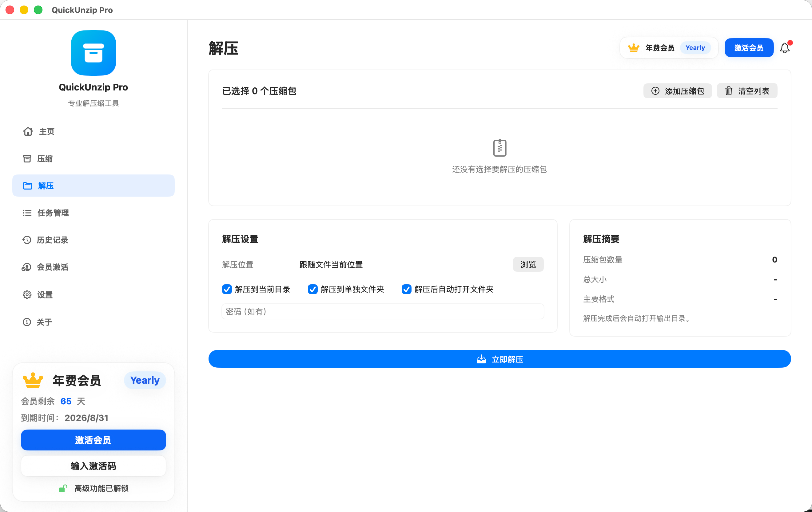Click the sidebar card Yearly badge
Viewport: 812px width, 512px height.
tap(145, 380)
